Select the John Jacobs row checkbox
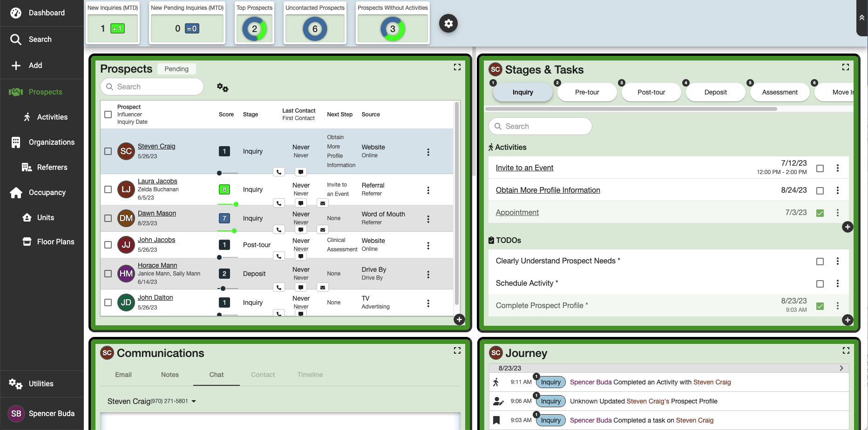Viewport: 868px width, 430px height. coord(108,245)
